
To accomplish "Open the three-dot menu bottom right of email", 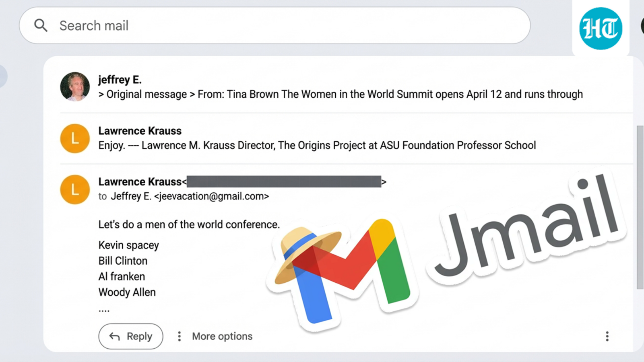I will [607, 335].
